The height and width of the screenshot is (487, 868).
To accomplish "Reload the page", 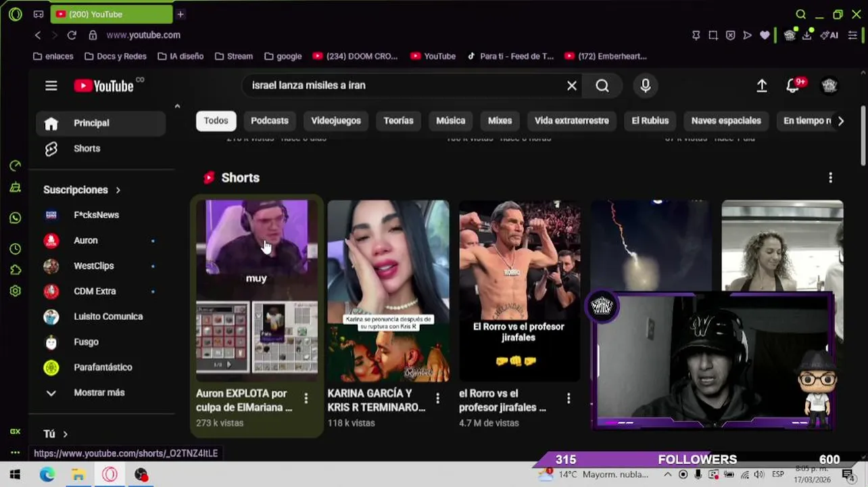I will (x=72, y=35).
